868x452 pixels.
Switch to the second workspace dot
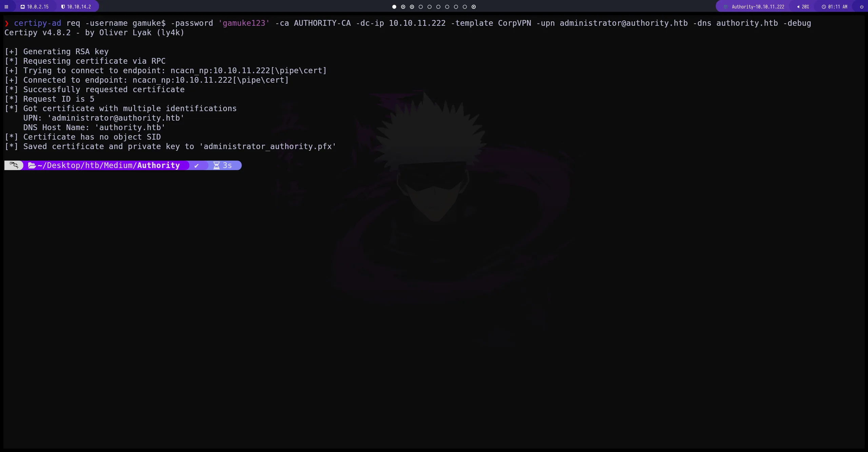[403, 7]
